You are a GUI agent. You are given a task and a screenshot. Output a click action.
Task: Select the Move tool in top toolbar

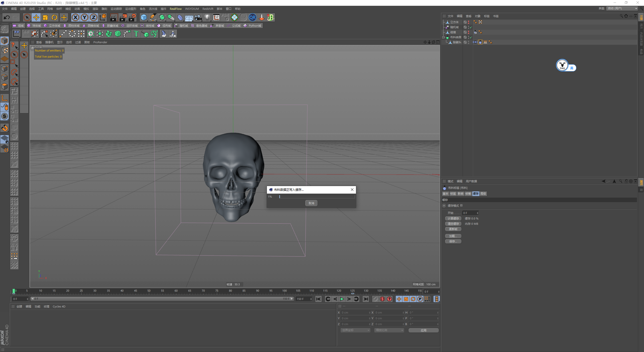point(36,17)
